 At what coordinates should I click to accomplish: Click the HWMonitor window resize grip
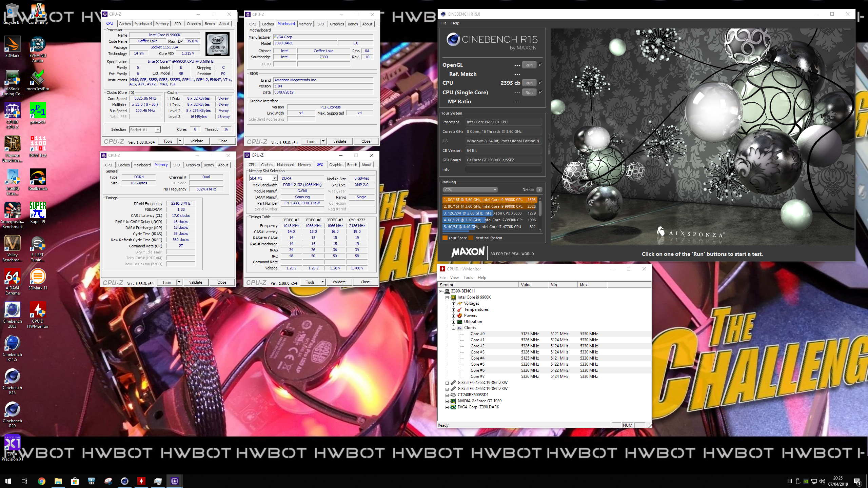tap(649, 426)
